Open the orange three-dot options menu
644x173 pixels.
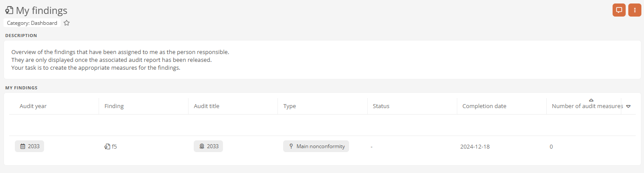click(x=635, y=10)
